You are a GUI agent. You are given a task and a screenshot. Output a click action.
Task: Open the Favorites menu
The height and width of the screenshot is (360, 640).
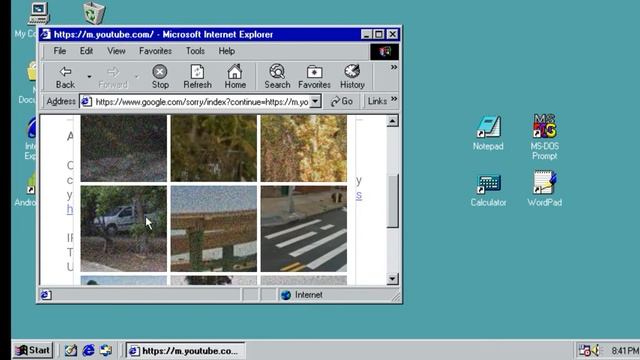point(155,51)
